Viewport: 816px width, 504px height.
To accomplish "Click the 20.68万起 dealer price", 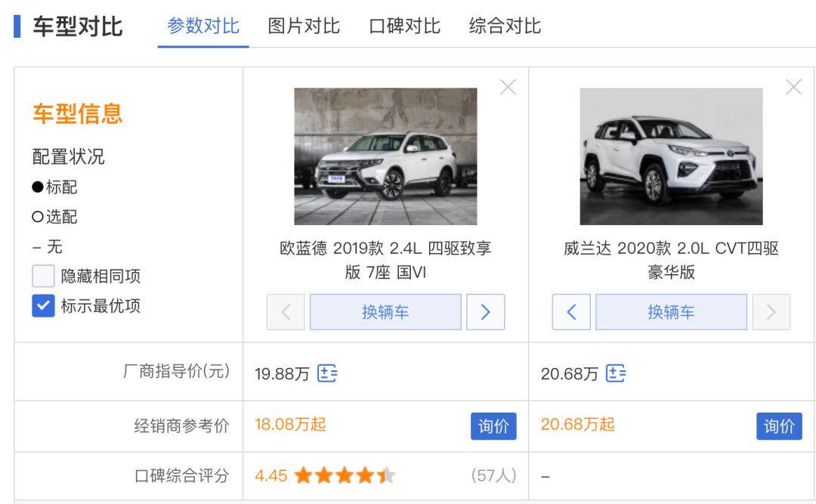I will 578,425.
